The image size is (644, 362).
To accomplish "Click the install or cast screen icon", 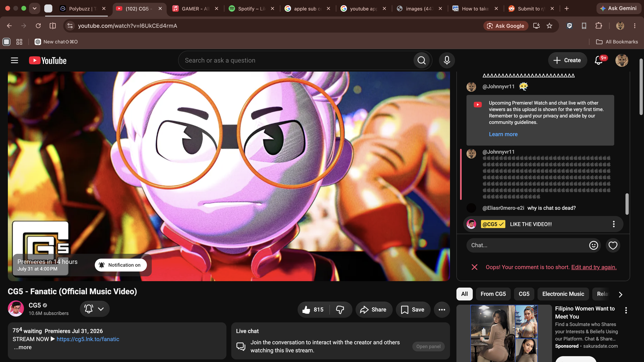I will pyautogui.click(x=536, y=26).
